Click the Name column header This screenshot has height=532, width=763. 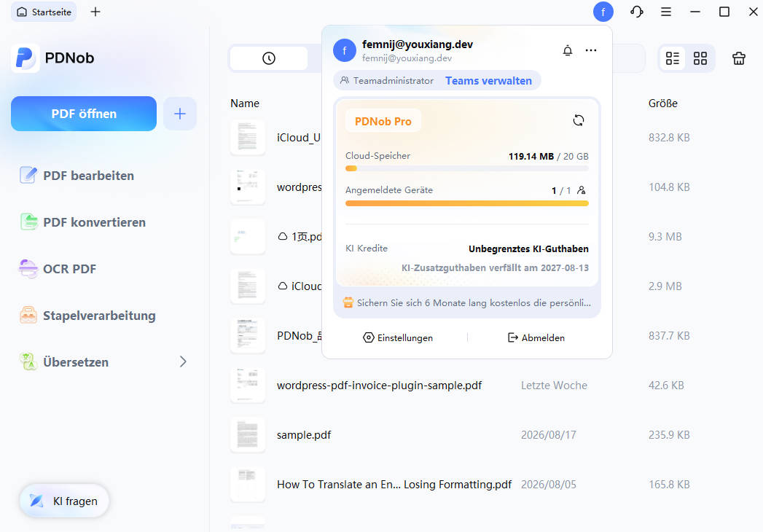(x=245, y=103)
